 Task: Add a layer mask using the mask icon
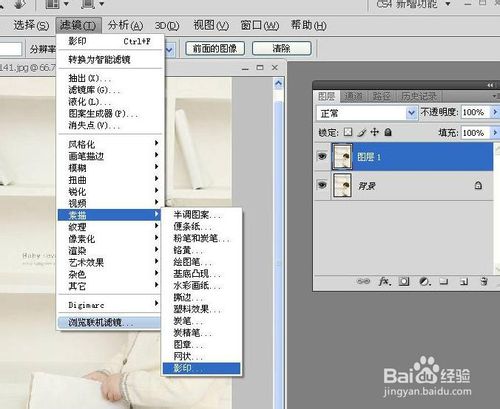tap(404, 282)
